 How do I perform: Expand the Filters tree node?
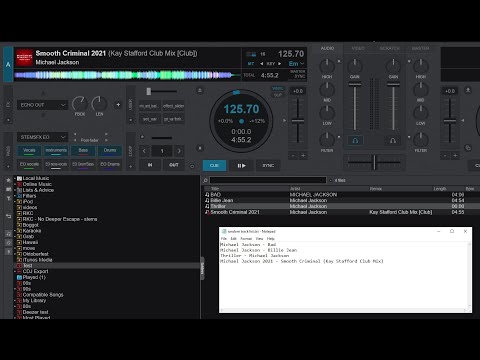pyautogui.click(x=15, y=196)
